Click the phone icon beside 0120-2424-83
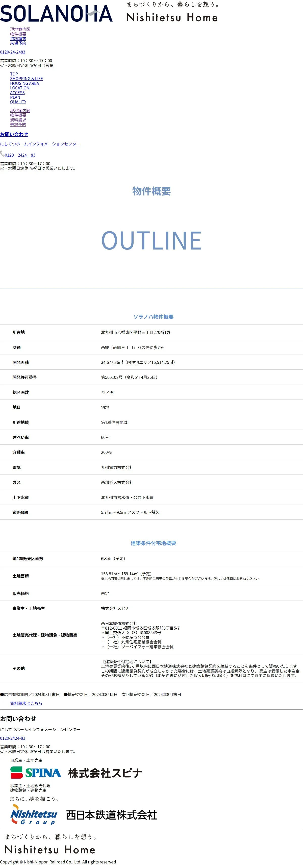The image size is (303, 868). (2, 154)
